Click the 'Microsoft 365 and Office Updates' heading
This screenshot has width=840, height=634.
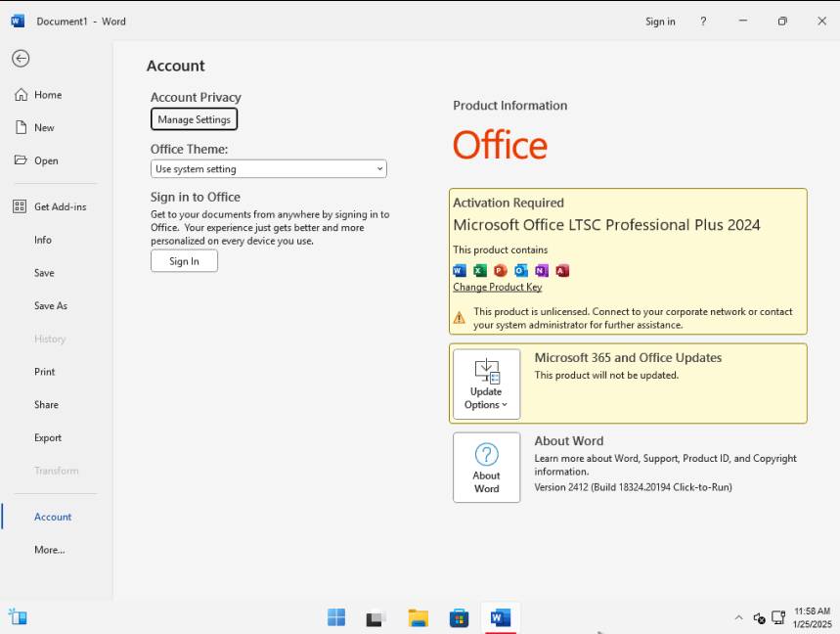(628, 357)
